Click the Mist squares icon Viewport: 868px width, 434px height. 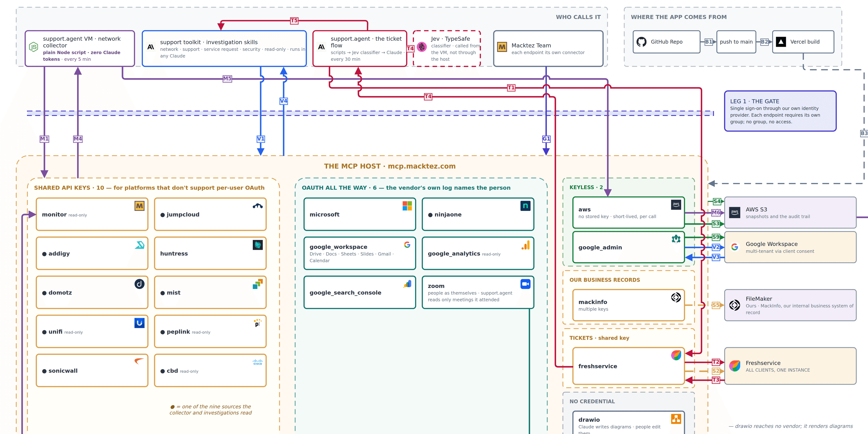click(x=258, y=284)
